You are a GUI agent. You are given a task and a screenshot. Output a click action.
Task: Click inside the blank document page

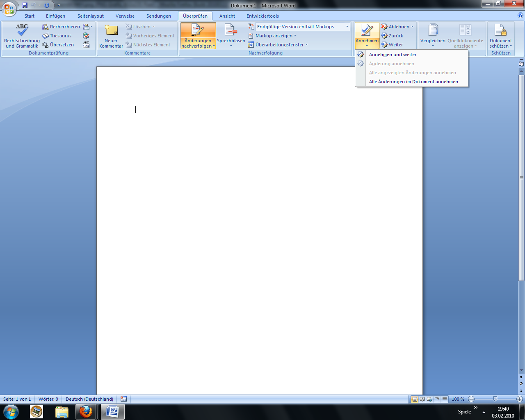coord(259,230)
